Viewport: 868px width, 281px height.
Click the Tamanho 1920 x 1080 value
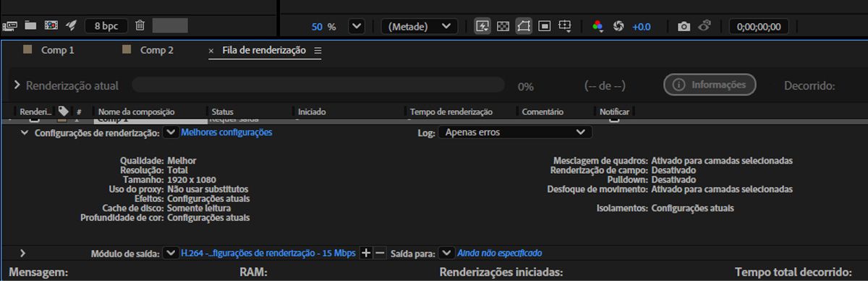(191, 179)
